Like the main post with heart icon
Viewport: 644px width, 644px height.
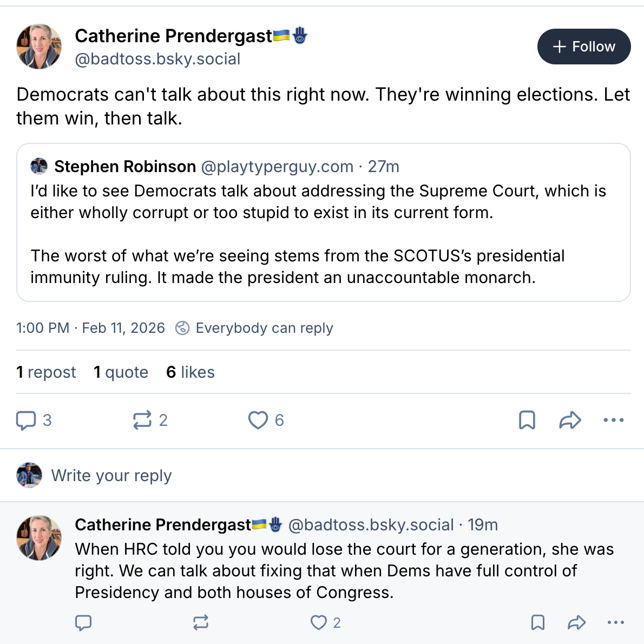point(258,420)
